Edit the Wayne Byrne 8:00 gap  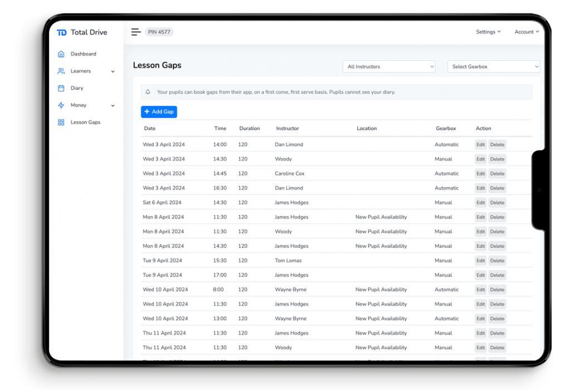pyautogui.click(x=480, y=289)
